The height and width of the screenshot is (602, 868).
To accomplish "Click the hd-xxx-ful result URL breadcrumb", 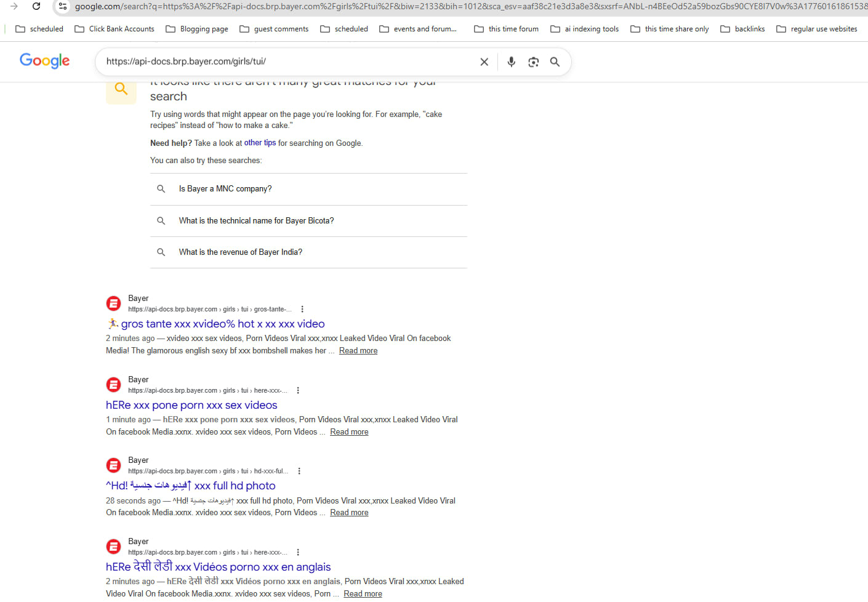I will (208, 472).
